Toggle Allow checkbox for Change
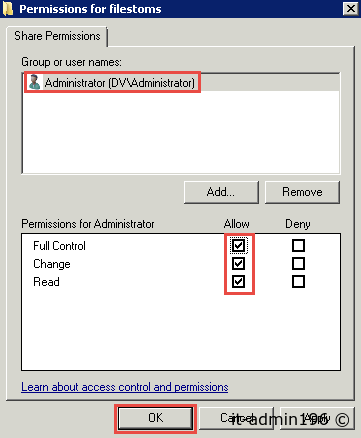 tap(239, 264)
